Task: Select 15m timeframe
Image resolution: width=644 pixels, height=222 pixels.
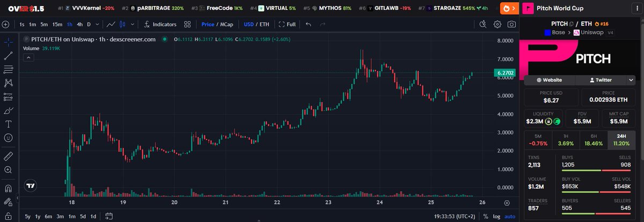Action: [57, 24]
